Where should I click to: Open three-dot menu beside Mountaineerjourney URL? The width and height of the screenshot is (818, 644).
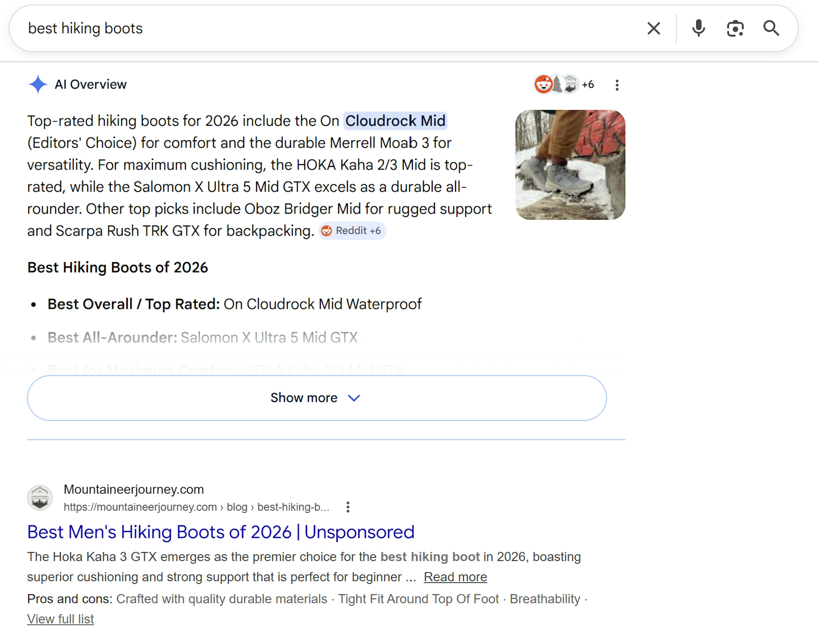(348, 507)
